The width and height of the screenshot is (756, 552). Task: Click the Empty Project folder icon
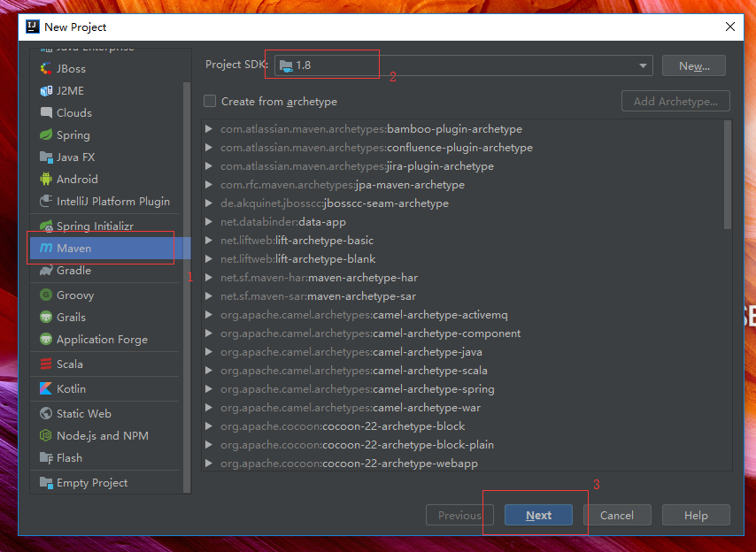[x=46, y=483]
